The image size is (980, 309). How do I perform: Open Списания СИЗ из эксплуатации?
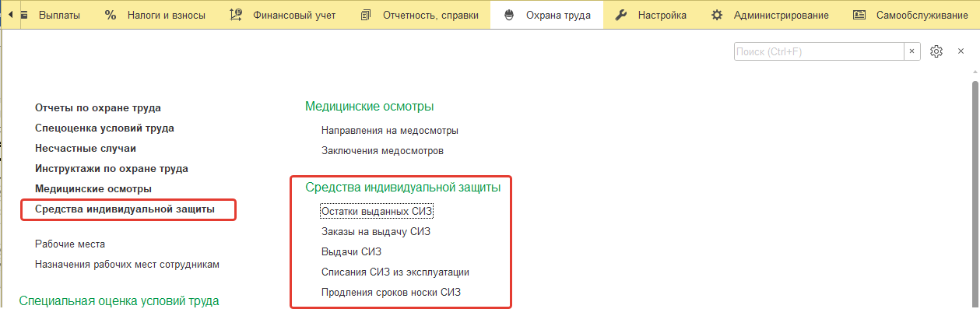click(395, 272)
